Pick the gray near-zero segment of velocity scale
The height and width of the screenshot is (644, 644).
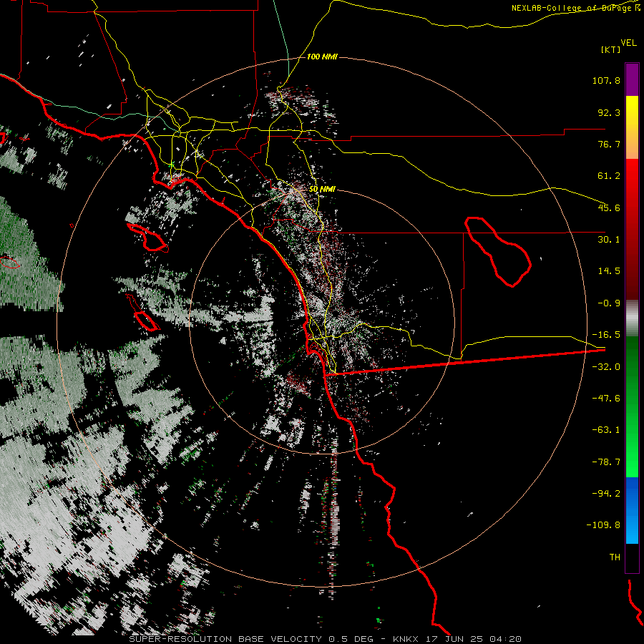click(632, 318)
